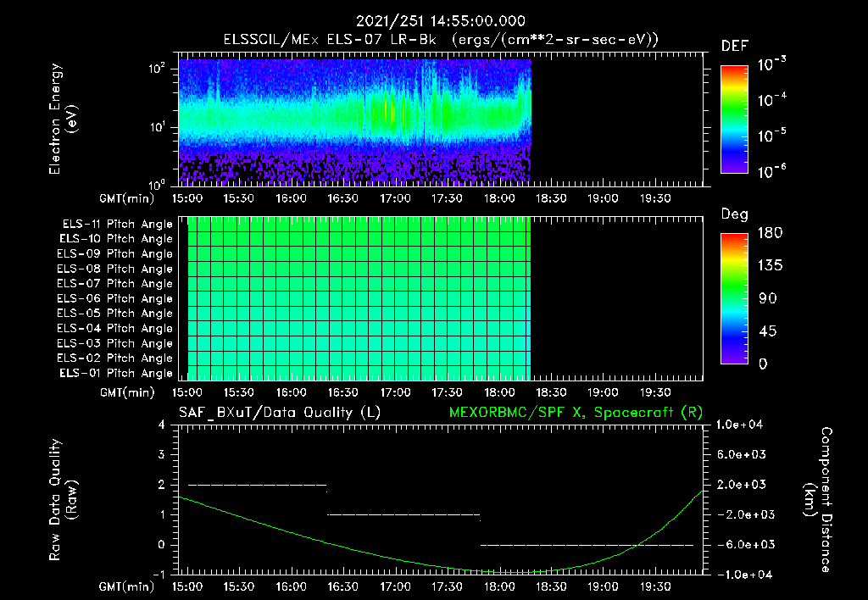Viewport: 868px width, 600px height.
Task: Select the ELS-01 Pitch Angle row label
Action: [x=116, y=373]
